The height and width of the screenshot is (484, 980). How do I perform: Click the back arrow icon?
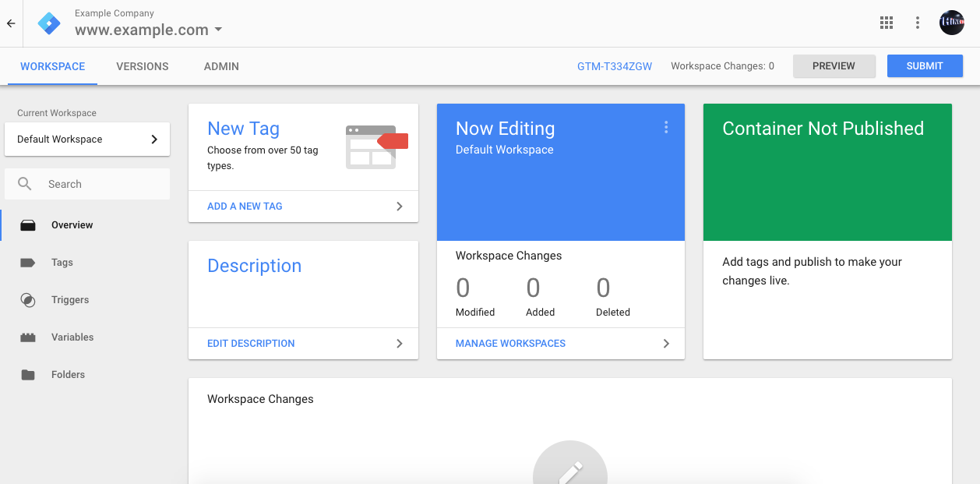[11, 23]
